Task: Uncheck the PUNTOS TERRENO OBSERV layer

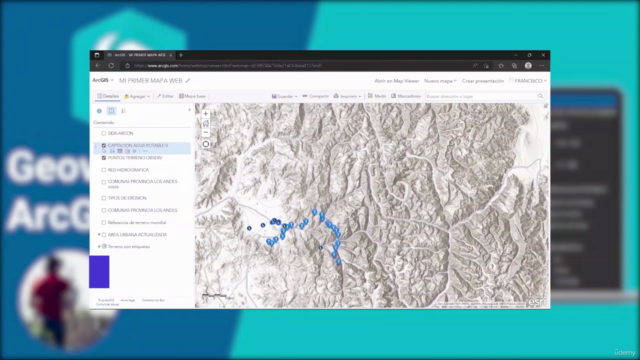Action: (104, 158)
